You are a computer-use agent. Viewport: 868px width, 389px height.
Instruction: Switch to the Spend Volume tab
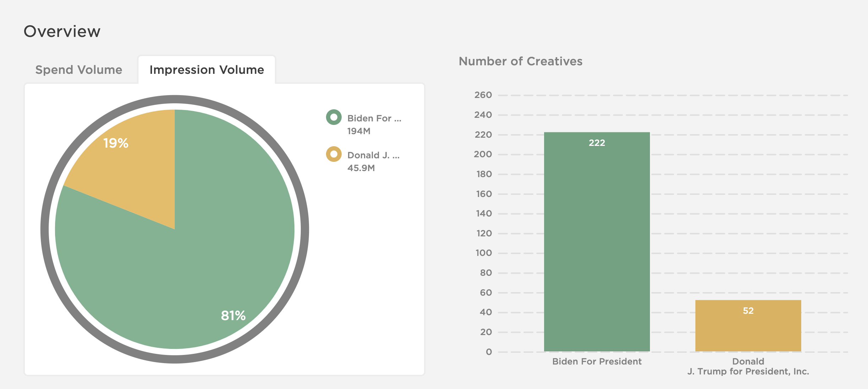pyautogui.click(x=78, y=70)
